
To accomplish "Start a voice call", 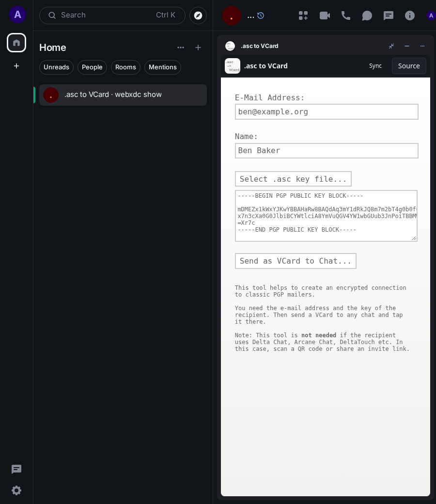I will tap(346, 16).
